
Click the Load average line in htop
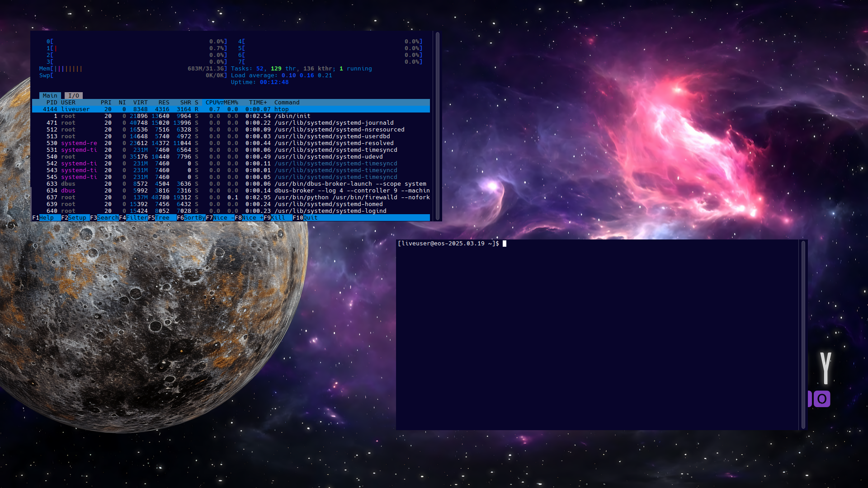point(282,75)
